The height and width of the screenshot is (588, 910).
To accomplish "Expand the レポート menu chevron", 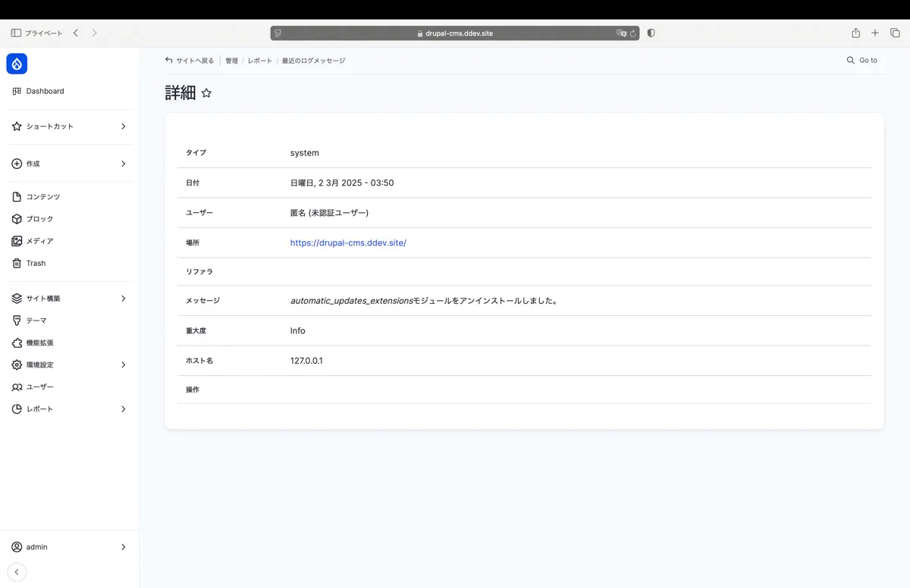I will pyautogui.click(x=124, y=409).
